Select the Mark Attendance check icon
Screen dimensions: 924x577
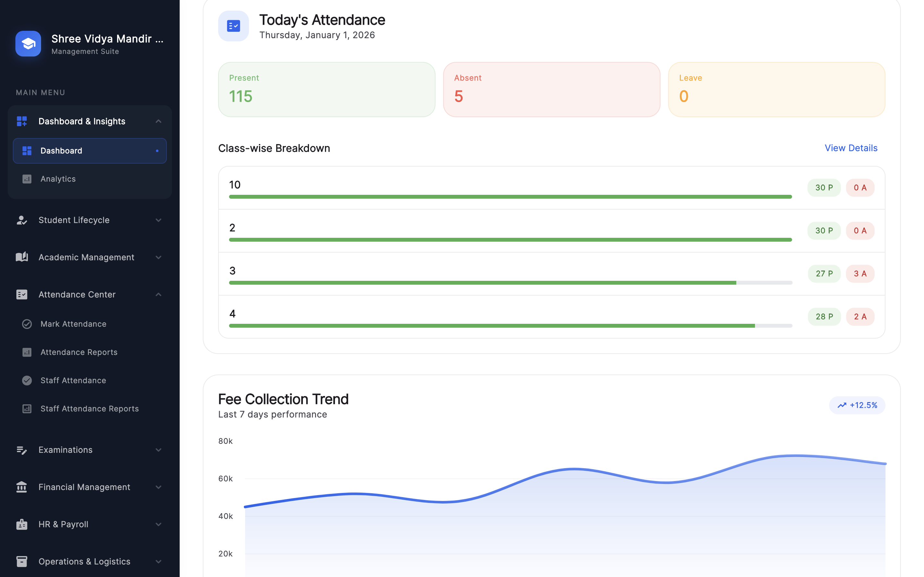click(x=27, y=324)
